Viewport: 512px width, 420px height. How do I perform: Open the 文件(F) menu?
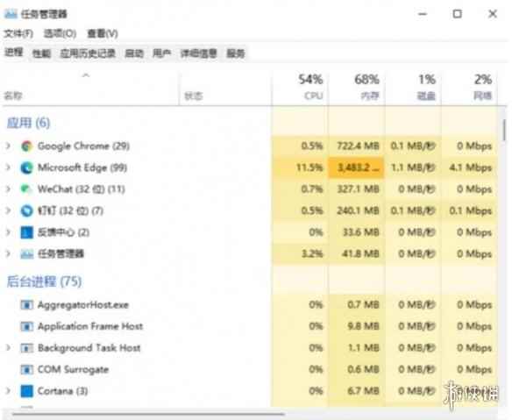18,33
